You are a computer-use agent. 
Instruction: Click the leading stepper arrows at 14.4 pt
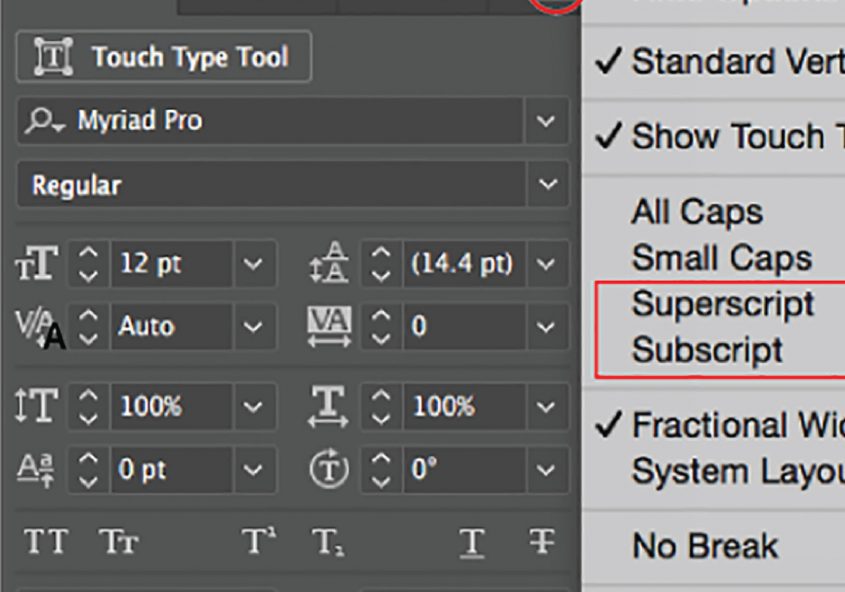click(380, 265)
